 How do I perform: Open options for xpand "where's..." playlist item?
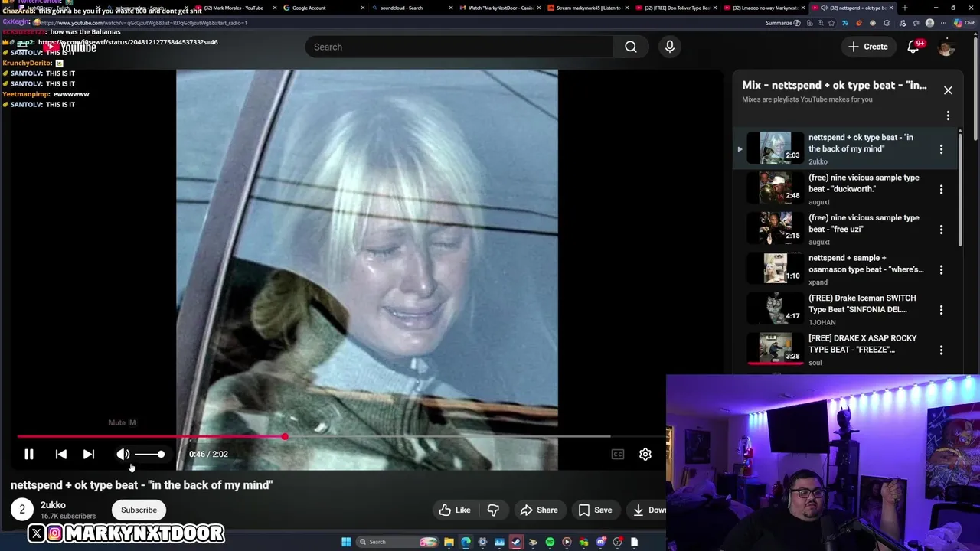(x=941, y=269)
